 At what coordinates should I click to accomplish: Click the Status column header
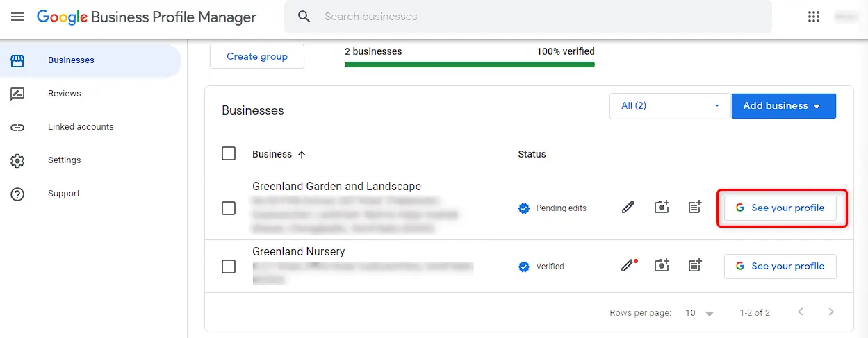coord(532,154)
